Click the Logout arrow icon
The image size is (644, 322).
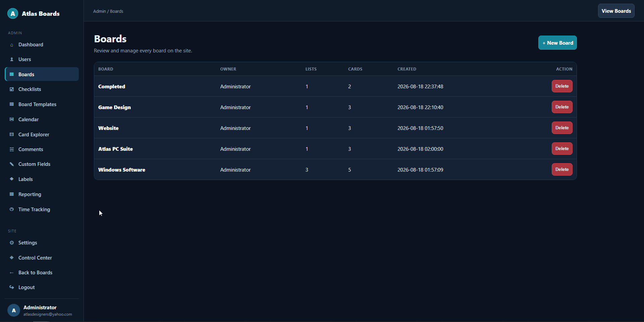pos(12,287)
